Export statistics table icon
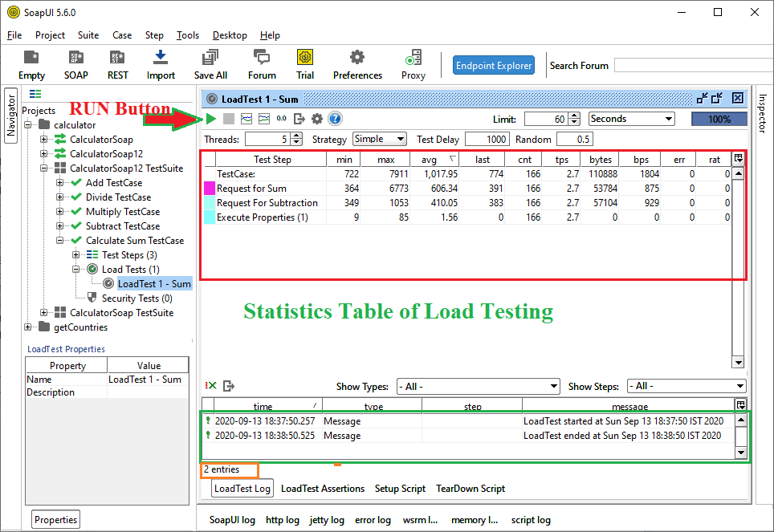The width and height of the screenshot is (774, 532). (x=299, y=119)
